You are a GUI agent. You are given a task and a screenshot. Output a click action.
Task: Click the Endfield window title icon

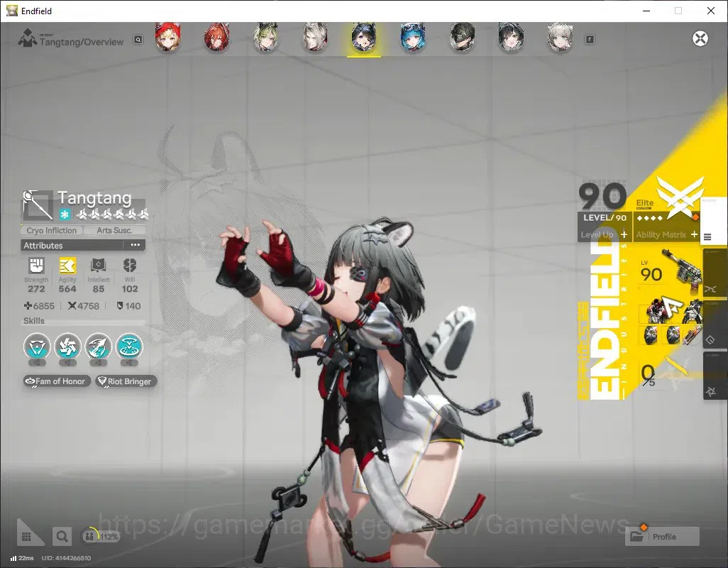(x=12, y=10)
